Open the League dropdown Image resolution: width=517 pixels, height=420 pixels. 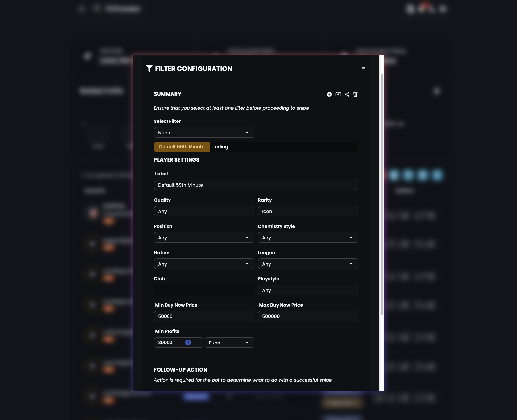(308, 264)
